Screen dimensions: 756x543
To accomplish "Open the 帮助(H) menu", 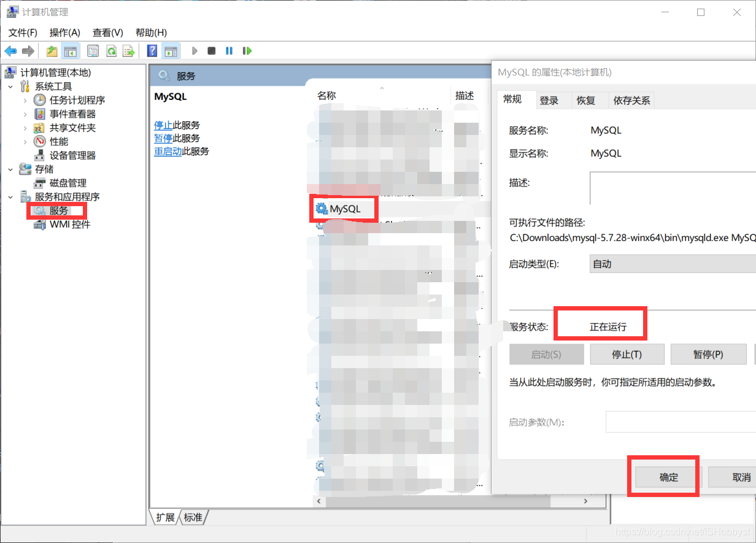I will pos(151,33).
